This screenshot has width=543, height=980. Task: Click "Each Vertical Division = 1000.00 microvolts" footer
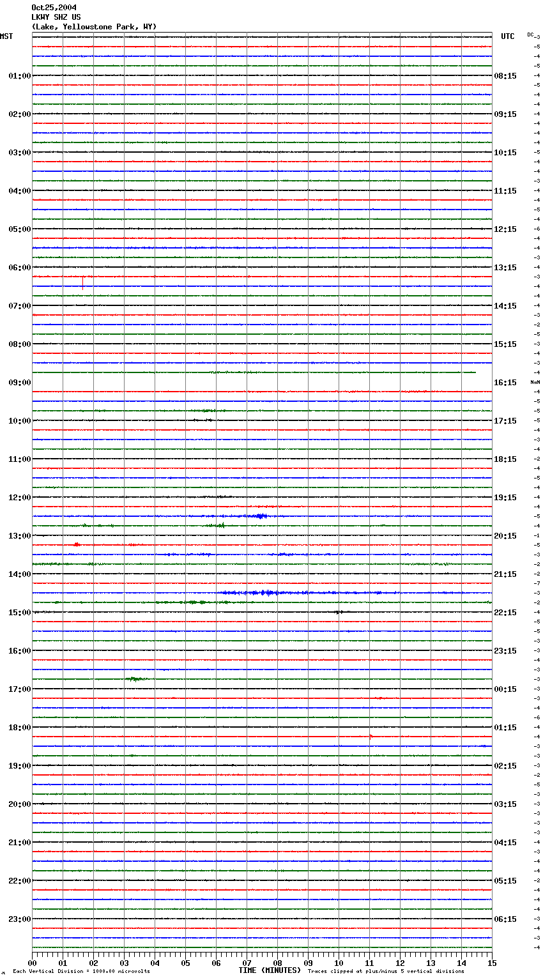point(81,972)
